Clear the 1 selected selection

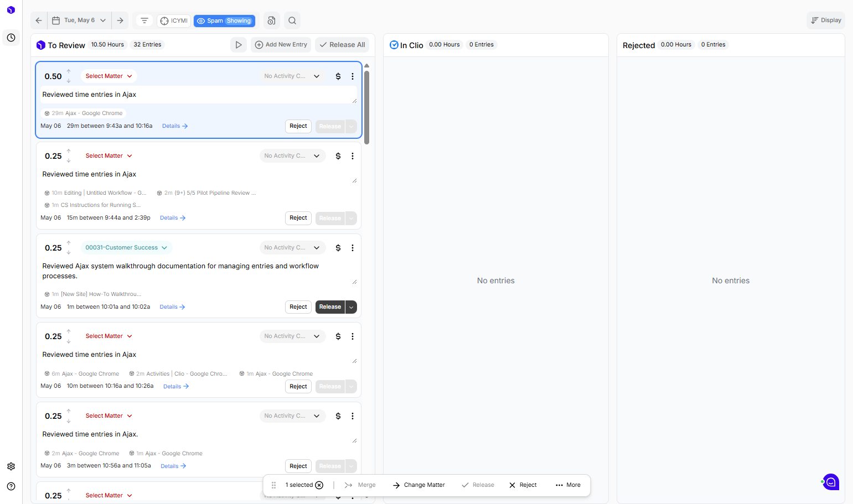pos(319,485)
